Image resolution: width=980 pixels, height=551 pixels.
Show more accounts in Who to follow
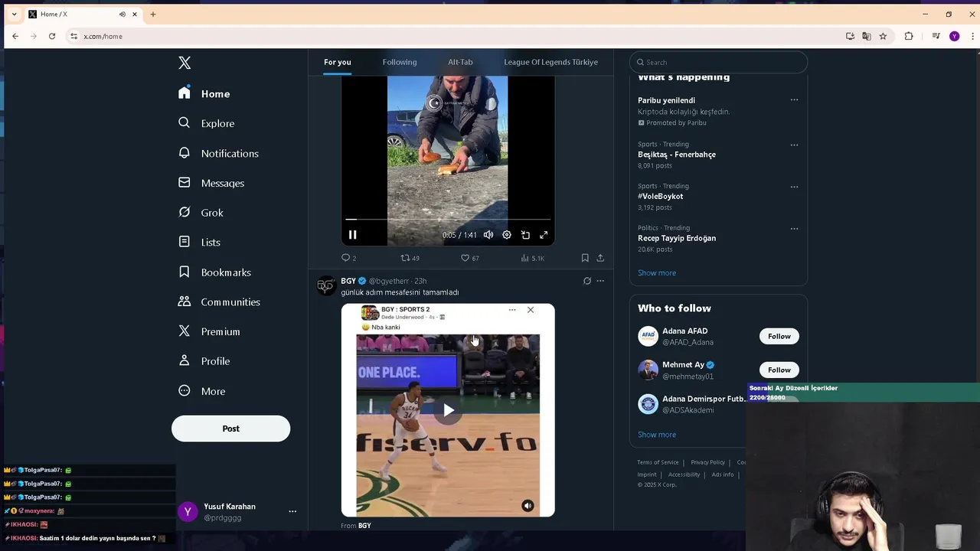657,435
